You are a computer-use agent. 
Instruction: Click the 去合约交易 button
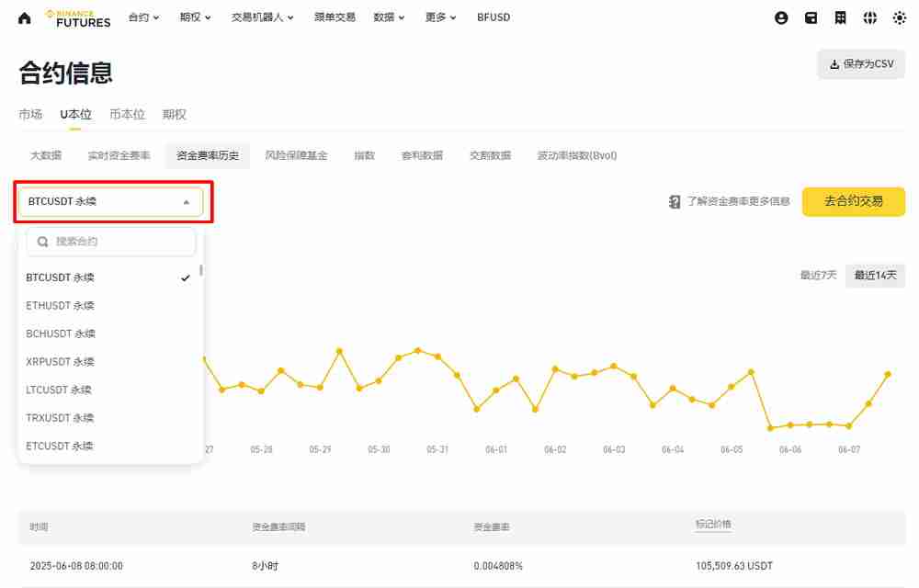tap(853, 202)
